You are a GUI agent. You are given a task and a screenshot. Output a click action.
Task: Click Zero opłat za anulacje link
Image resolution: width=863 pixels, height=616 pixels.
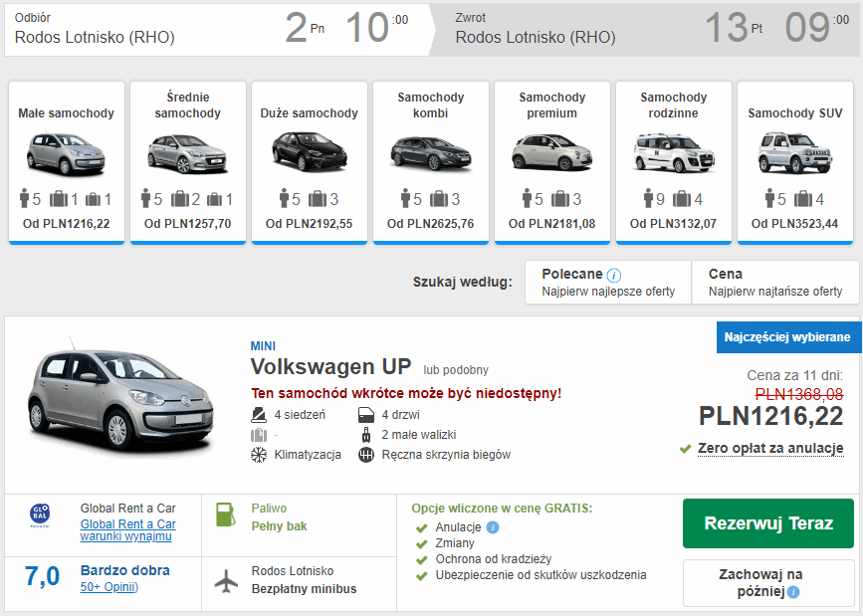coord(770,449)
